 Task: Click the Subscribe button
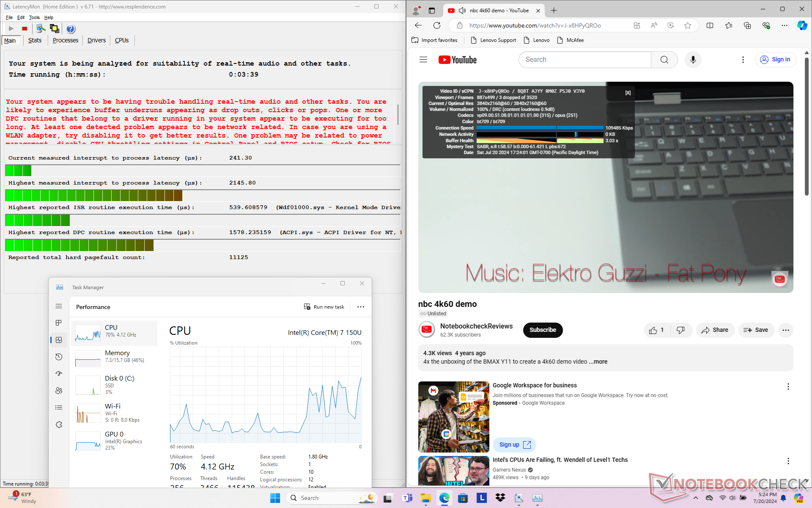pyautogui.click(x=543, y=330)
